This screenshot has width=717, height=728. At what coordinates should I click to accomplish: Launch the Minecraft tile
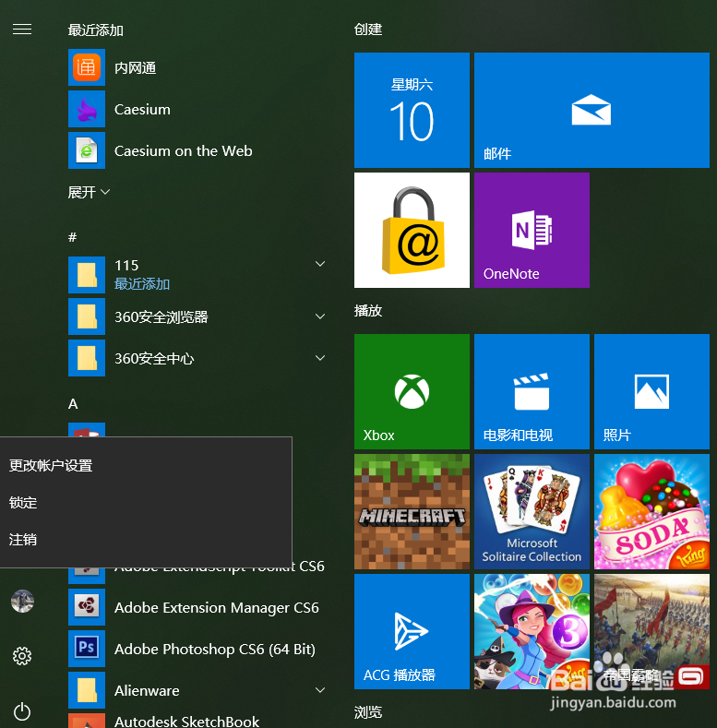(x=412, y=512)
